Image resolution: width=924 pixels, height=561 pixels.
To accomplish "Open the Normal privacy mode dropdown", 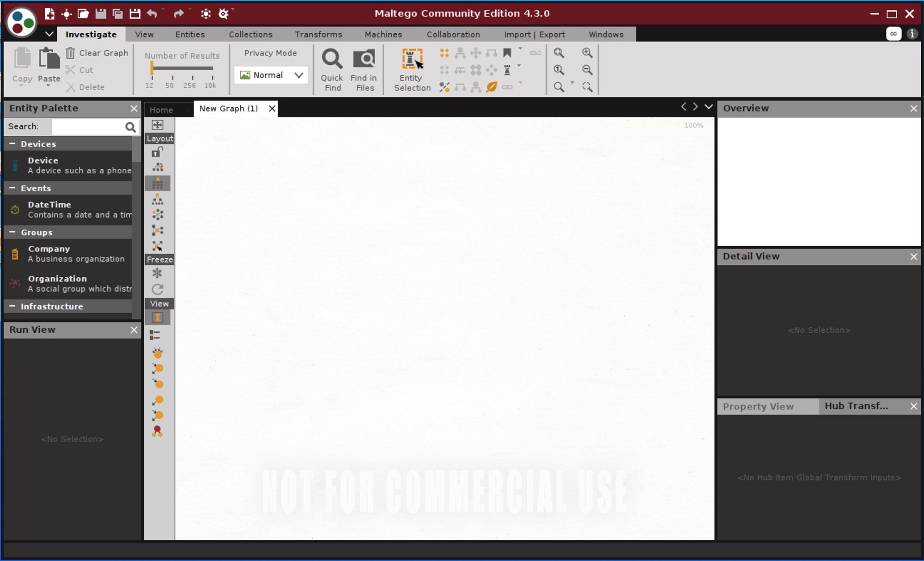I will click(298, 74).
